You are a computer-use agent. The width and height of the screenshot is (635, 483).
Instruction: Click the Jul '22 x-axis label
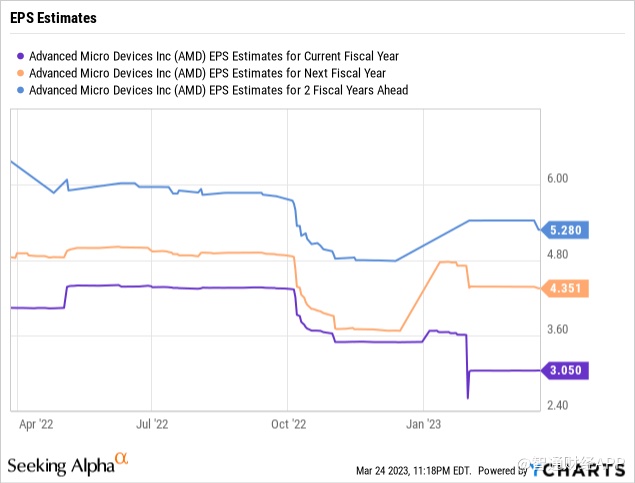point(152,423)
